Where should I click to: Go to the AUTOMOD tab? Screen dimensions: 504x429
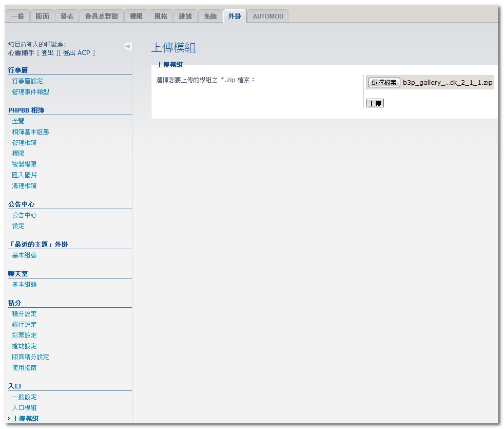[x=268, y=16]
